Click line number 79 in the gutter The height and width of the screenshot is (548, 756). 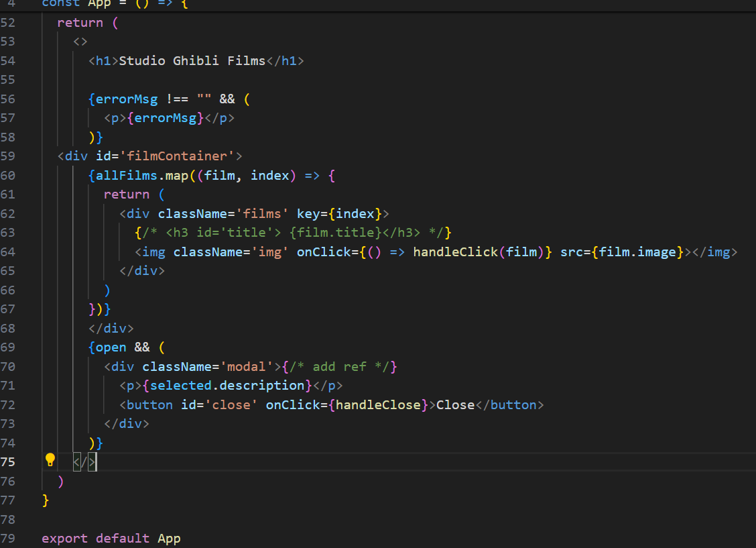click(8, 539)
